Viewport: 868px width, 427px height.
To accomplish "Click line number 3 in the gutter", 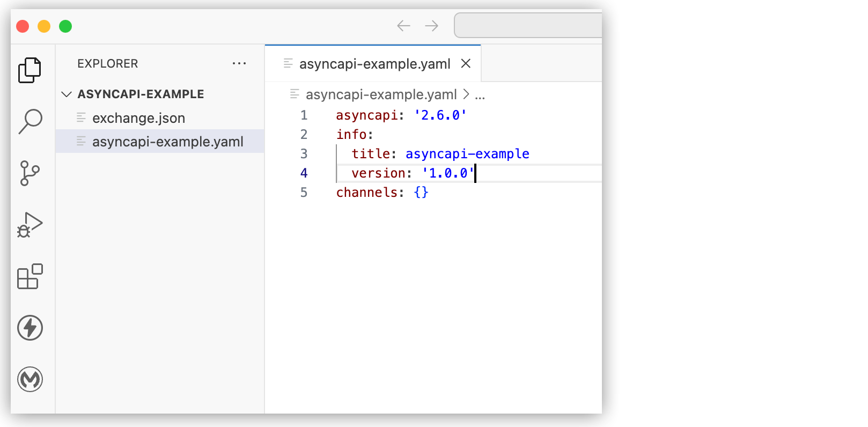I will 304,154.
